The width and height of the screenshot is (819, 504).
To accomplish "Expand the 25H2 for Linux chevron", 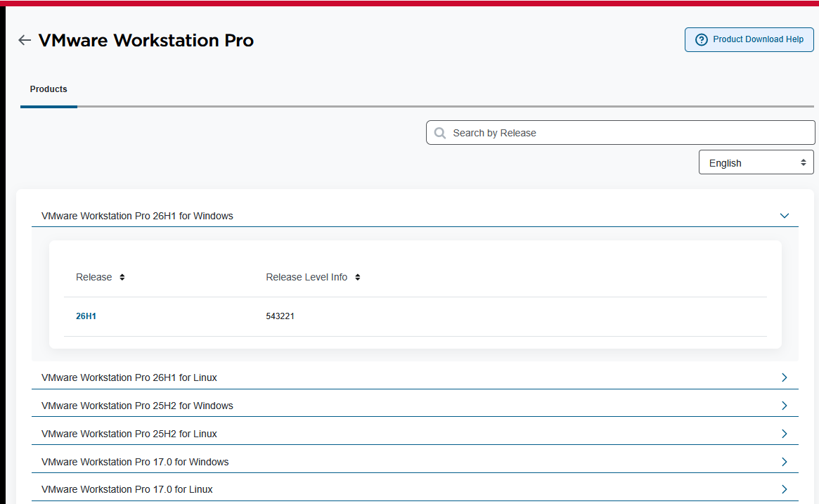I will (x=784, y=434).
